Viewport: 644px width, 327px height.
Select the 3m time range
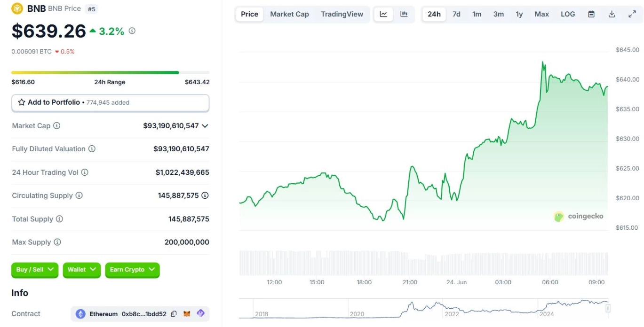(x=499, y=14)
